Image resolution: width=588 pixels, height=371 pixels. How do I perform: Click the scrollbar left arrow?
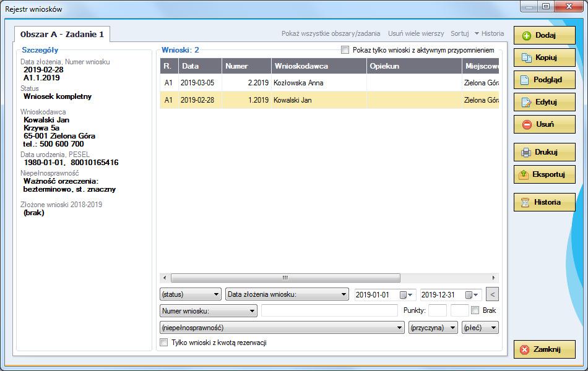click(x=165, y=278)
